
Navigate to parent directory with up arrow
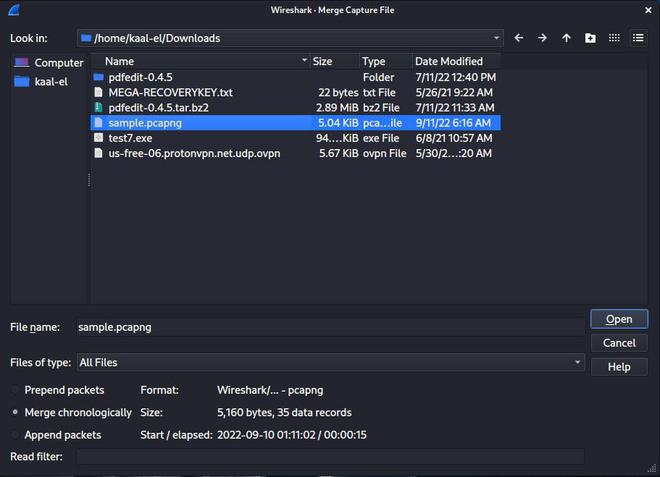(566, 38)
